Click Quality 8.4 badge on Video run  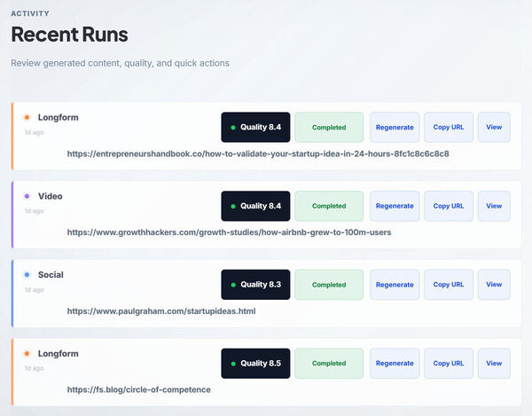coord(255,206)
